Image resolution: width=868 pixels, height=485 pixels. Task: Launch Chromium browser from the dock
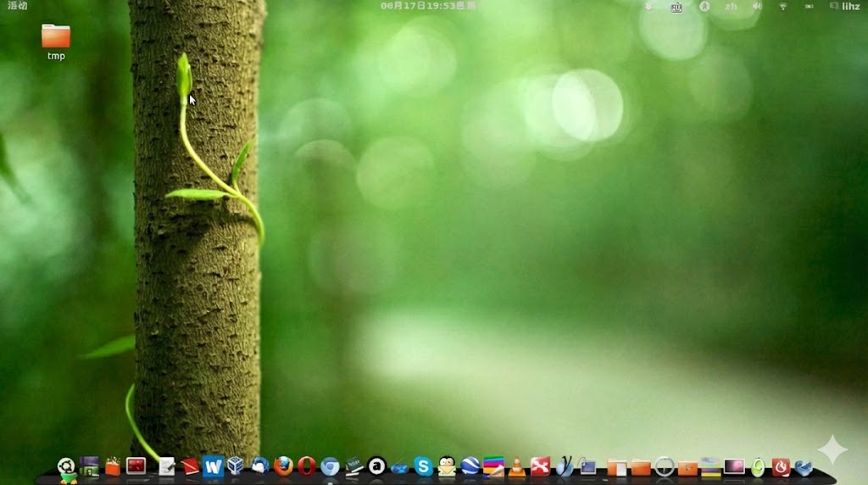330,466
